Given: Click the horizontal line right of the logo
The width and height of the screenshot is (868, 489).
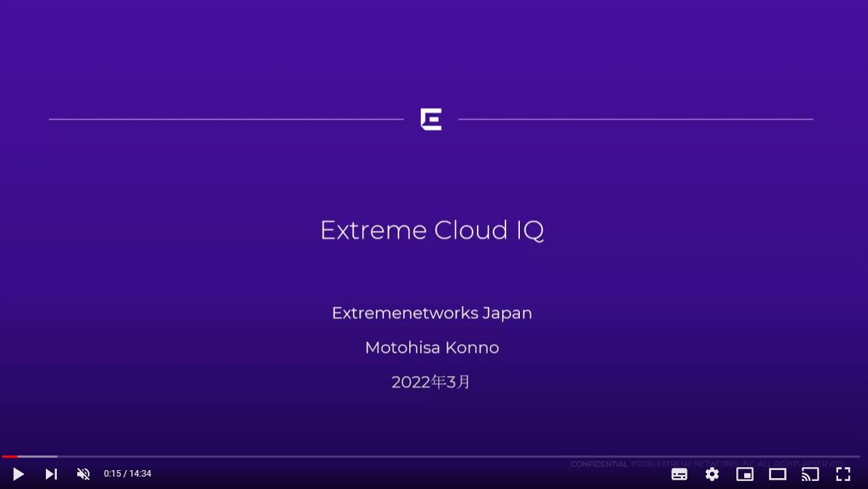Looking at the screenshot, I should point(635,119).
